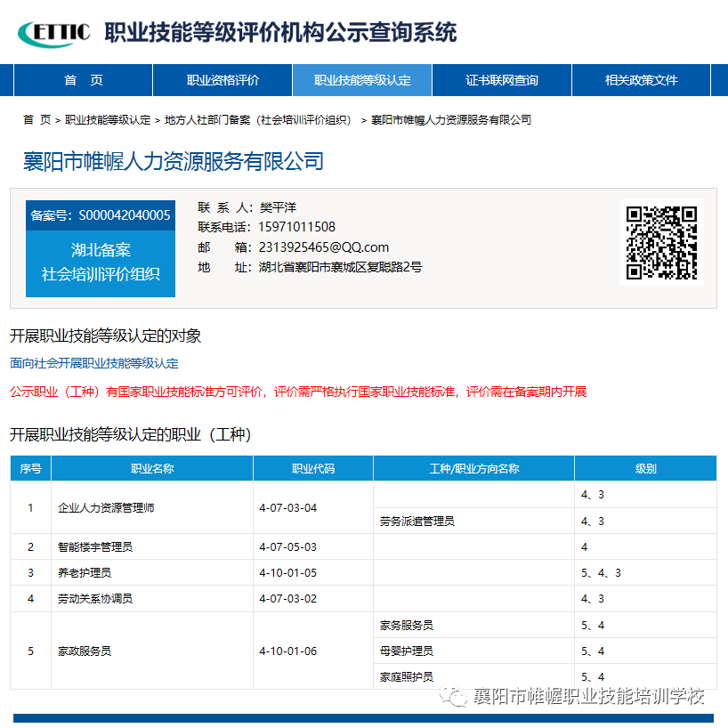Click the 职业代码 column header
Viewport: 728px width, 728px height.
tap(312, 468)
